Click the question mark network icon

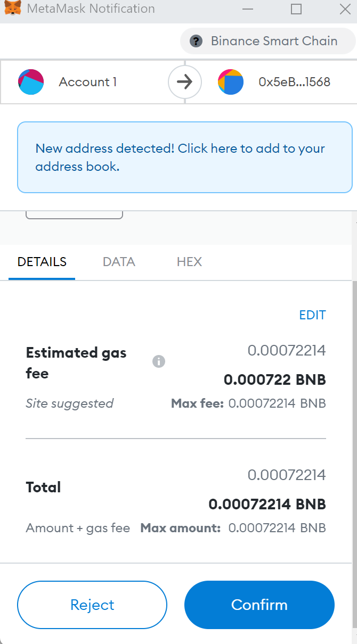click(x=197, y=41)
